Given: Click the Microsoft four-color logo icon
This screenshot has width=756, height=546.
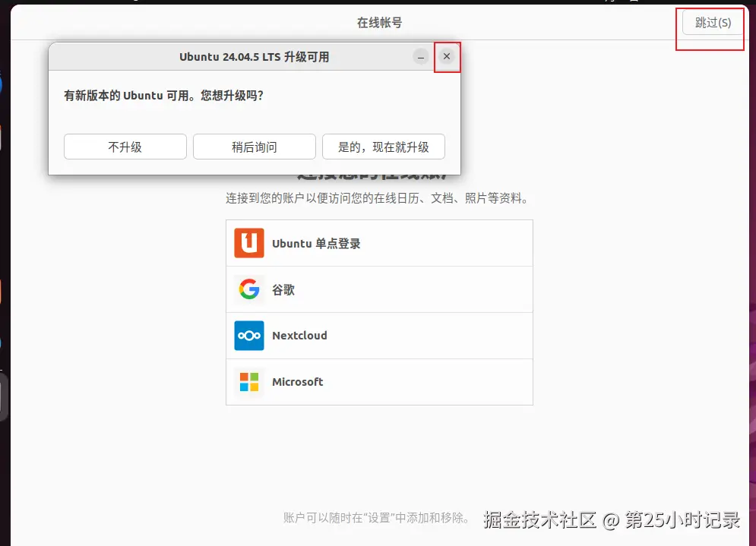Looking at the screenshot, I should [248, 382].
